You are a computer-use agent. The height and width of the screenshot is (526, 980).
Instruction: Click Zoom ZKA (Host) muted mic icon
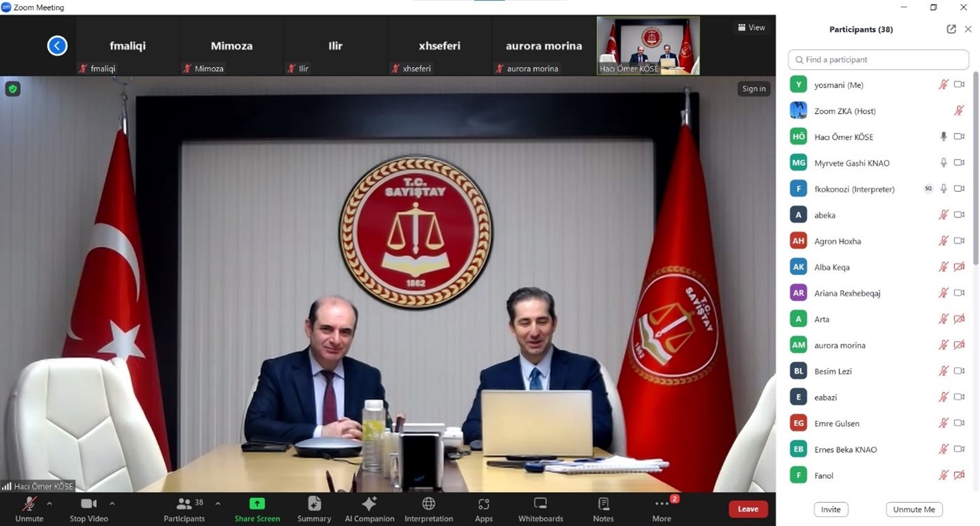pos(959,110)
